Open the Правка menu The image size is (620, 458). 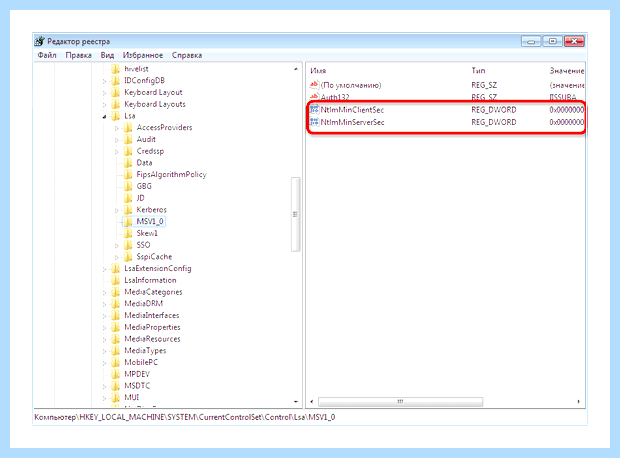78,55
